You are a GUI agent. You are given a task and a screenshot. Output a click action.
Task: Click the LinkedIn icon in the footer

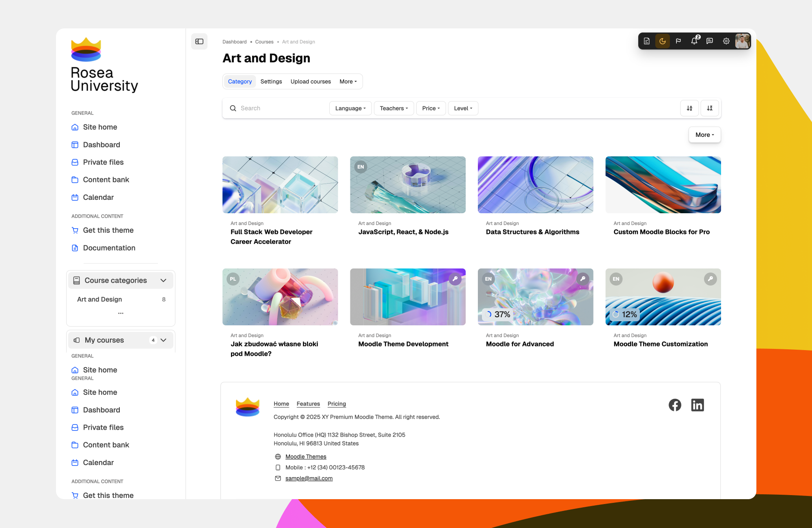[x=698, y=405]
